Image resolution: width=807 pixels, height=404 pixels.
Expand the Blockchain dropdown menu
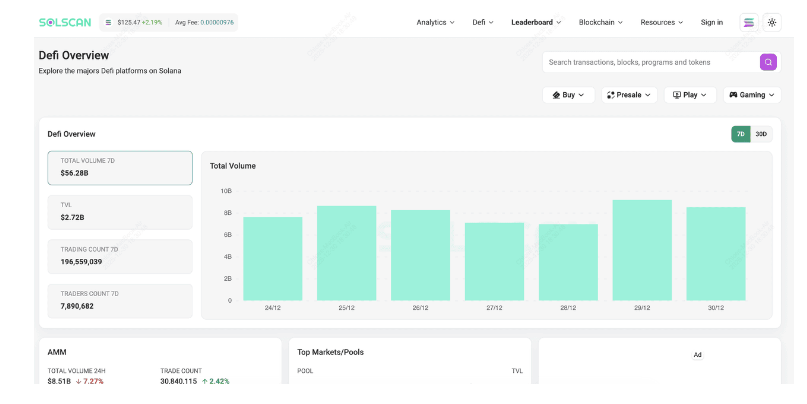(x=601, y=22)
